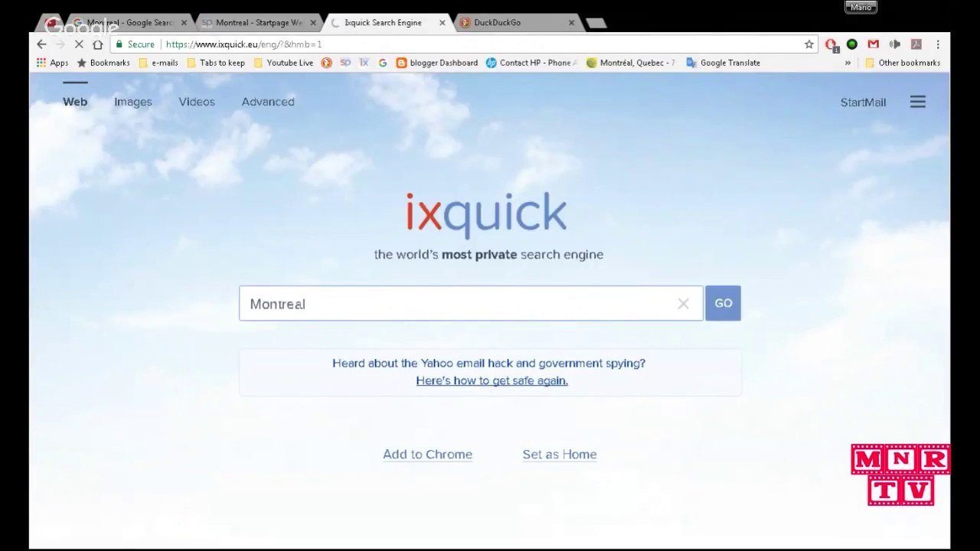980x551 pixels.
Task: Select the Web search category
Action: point(75,102)
